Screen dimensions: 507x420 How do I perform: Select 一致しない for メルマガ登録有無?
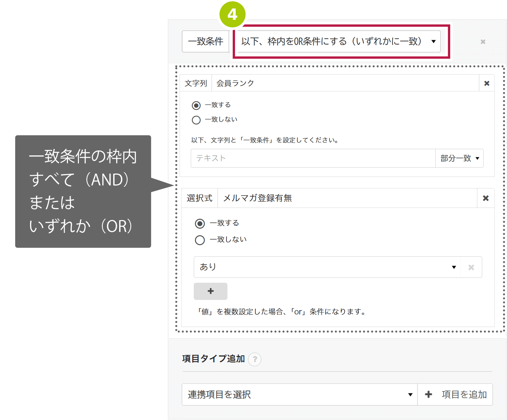click(200, 240)
